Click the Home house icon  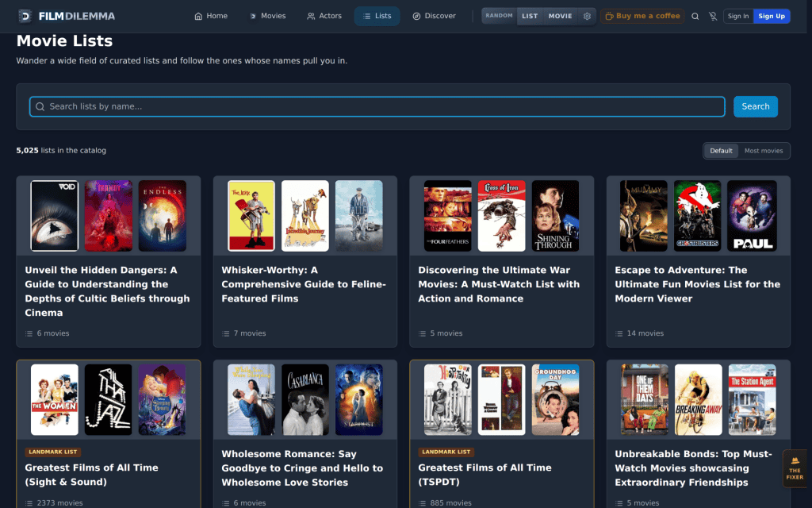tap(197, 16)
